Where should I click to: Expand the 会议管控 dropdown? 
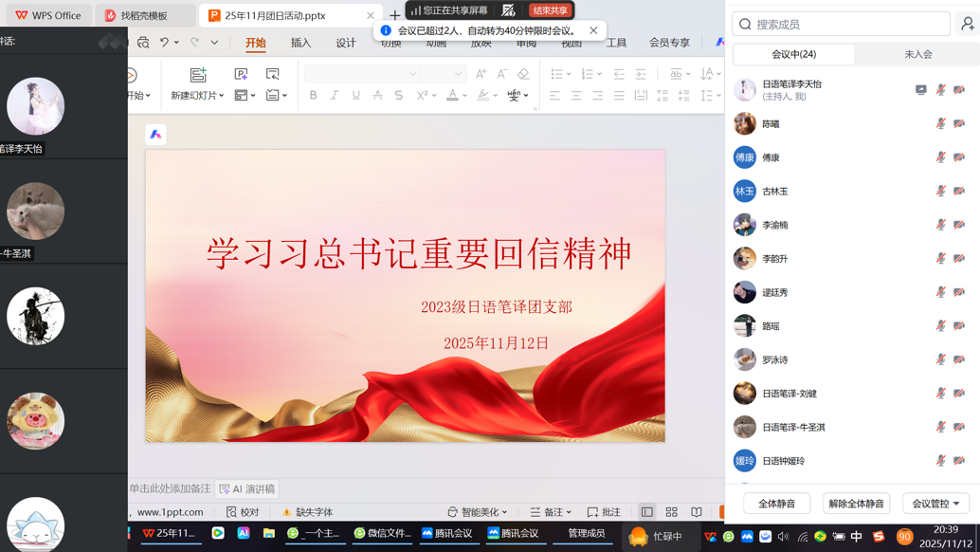935,504
